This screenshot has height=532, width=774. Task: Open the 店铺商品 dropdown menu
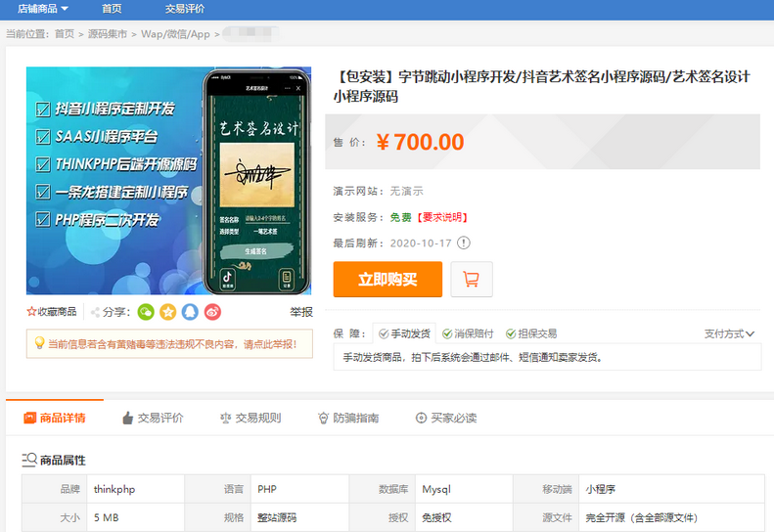tap(43, 9)
